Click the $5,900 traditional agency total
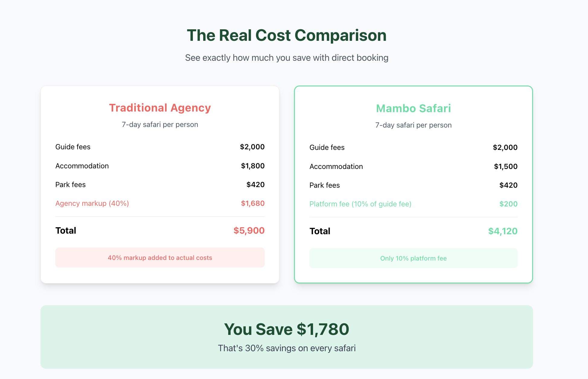Screen dimensions: 588x379 coord(249,231)
